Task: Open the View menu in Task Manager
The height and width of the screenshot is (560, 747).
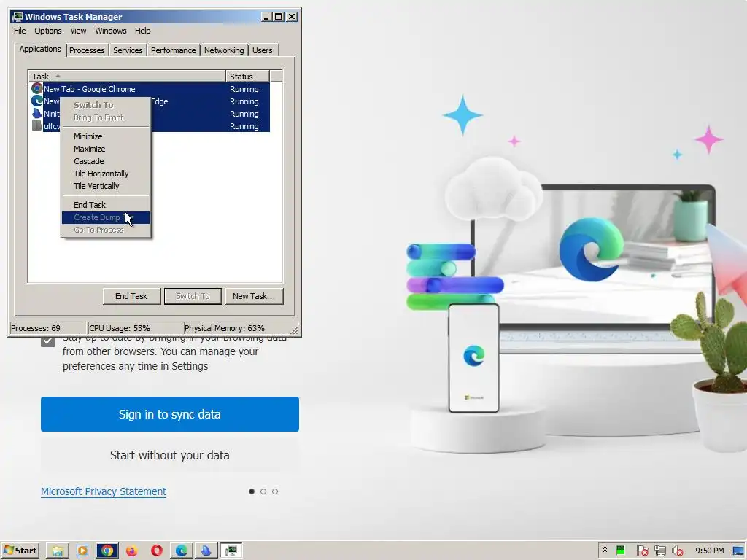Action: coord(78,31)
